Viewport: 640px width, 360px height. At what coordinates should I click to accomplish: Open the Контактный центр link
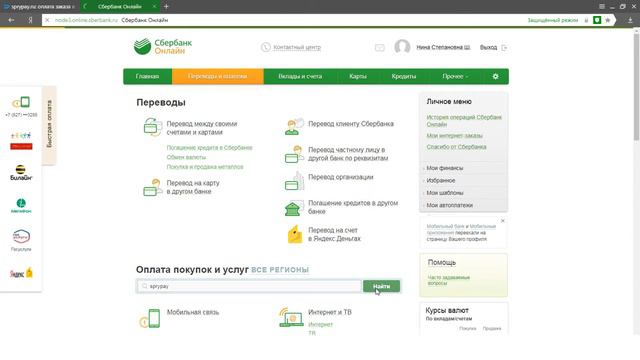click(x=297, y=47)
